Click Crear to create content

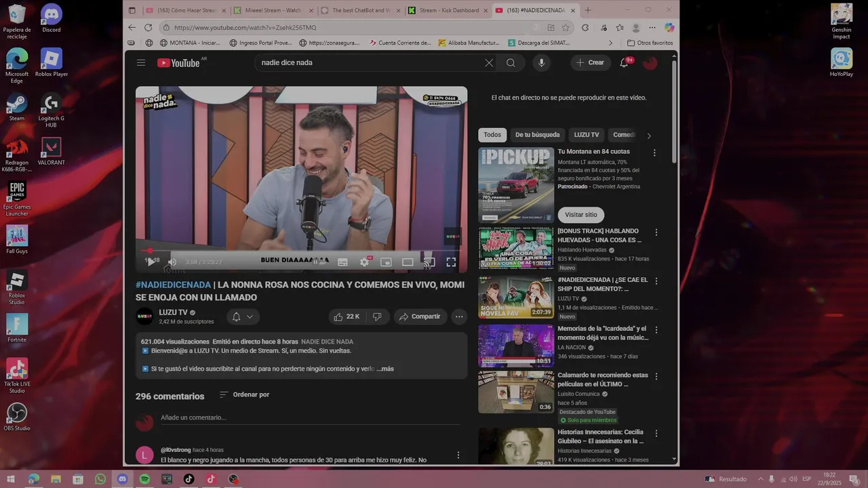(590, 62)
